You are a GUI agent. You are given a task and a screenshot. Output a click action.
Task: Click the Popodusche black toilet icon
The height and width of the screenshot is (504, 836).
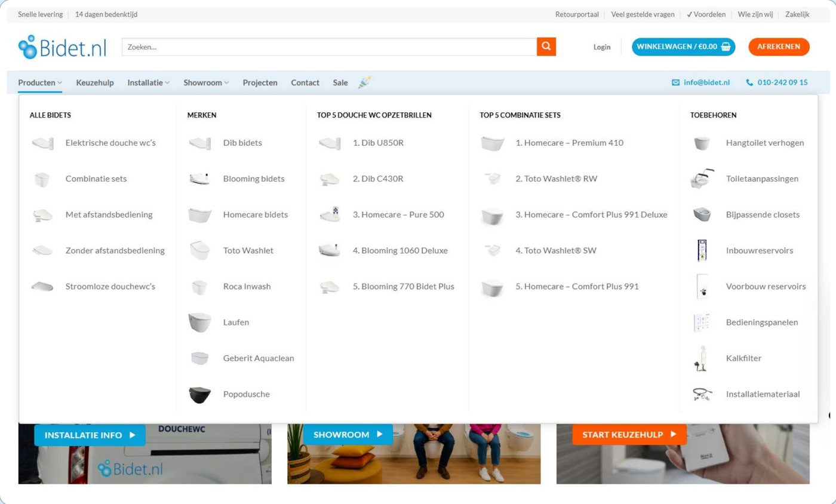pyautogui.click(x=199, y=394)
